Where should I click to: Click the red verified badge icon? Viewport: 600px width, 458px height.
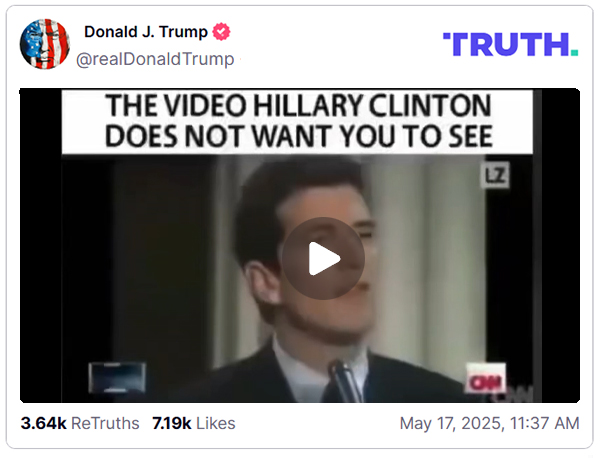pos(221,32)
